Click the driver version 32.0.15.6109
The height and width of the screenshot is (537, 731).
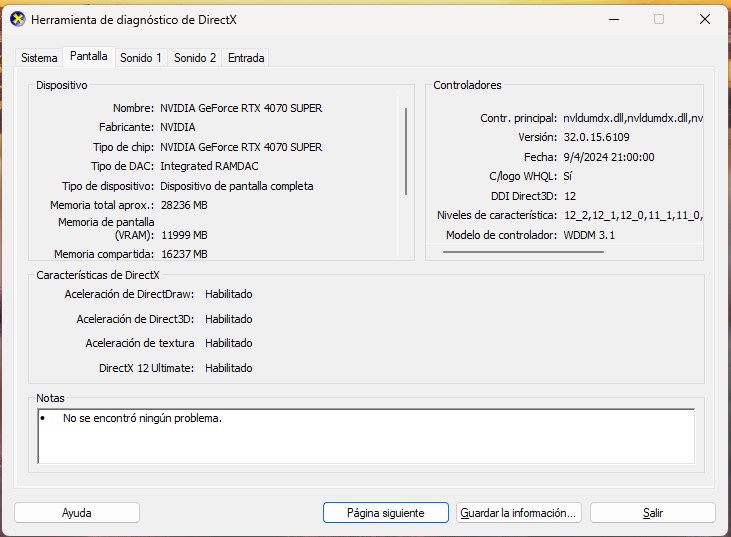coord(596,138)
